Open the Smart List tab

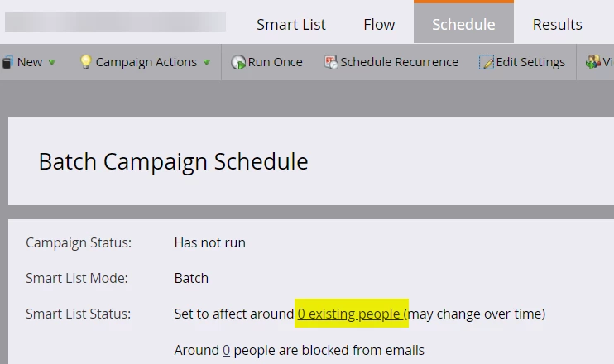click(291, 24)
